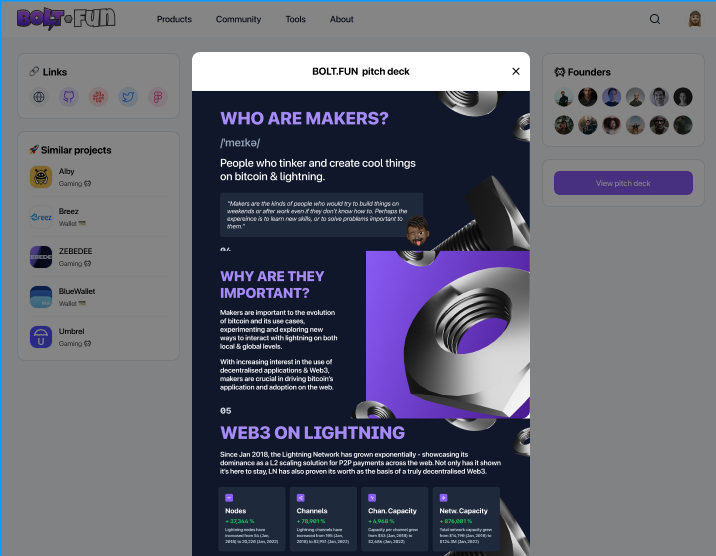The image size is (716, 556).
Task: Close the pitch deck modal
Action: 516,71
